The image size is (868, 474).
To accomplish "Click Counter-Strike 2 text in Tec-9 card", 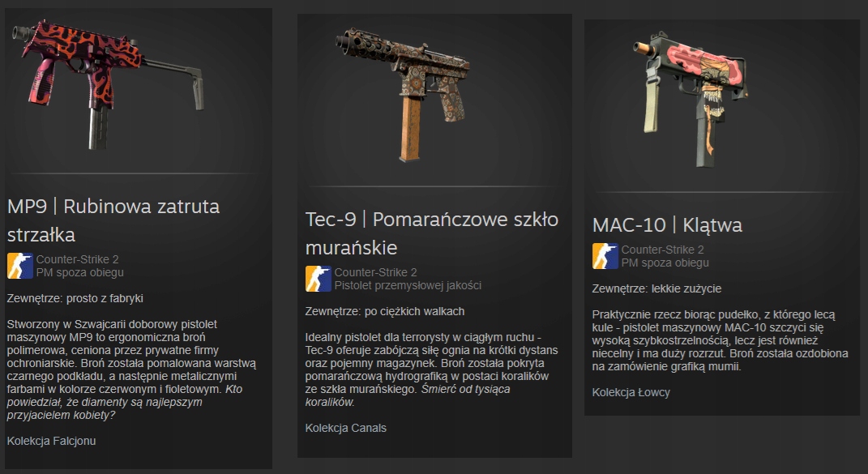I will (x=376, y=272).
